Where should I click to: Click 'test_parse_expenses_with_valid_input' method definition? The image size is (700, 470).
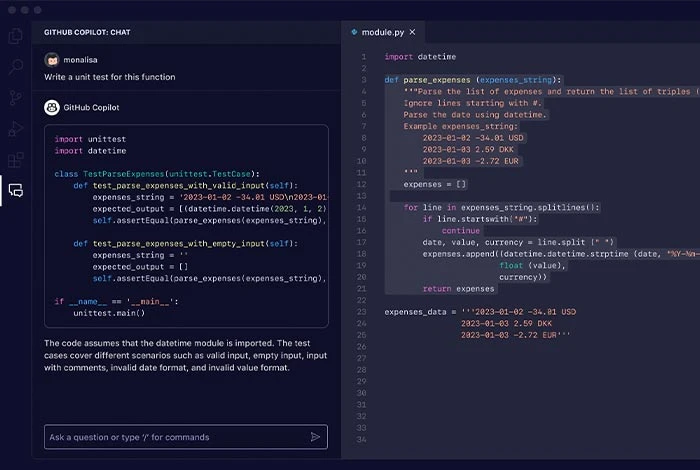pyautogui.click(x=185, y=186)
